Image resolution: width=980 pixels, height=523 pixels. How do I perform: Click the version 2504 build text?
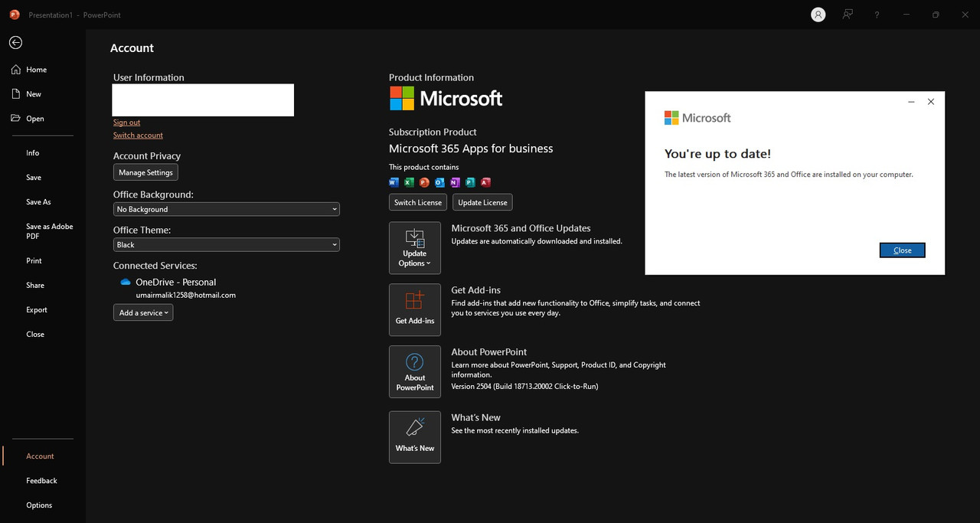[524, 387]
